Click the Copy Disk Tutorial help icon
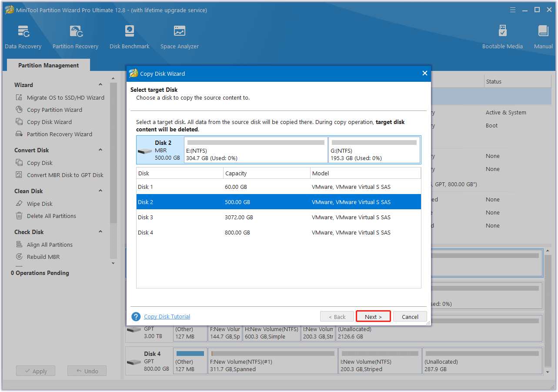Viewport: 558px width, 392px height. (x=136, y=317)
